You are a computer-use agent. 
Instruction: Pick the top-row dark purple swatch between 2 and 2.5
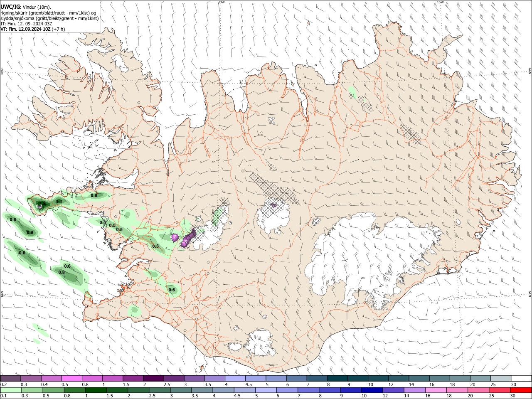coord(153,378)
